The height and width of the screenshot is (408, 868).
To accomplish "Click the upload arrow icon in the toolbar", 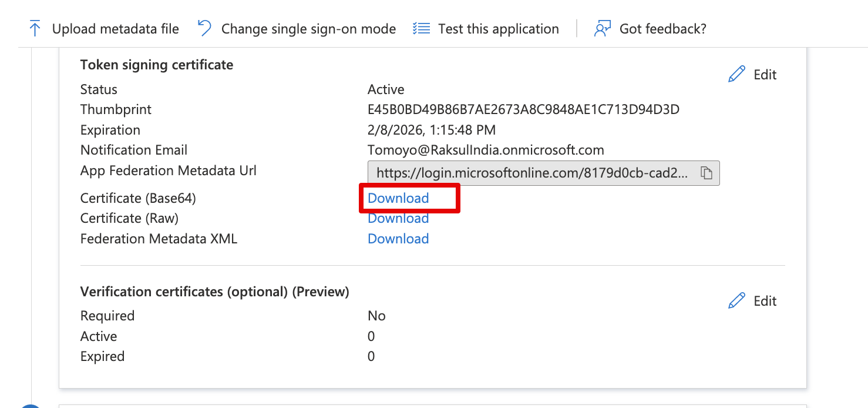I will [35, 29].
